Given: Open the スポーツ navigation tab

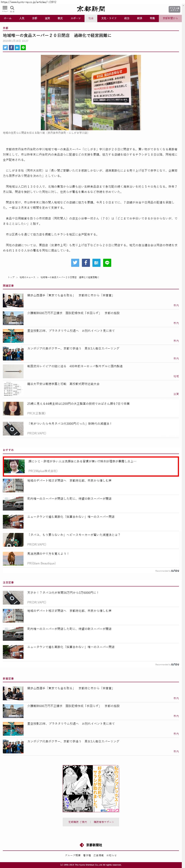Looking at the screenshot, I should tap(76, 18).
